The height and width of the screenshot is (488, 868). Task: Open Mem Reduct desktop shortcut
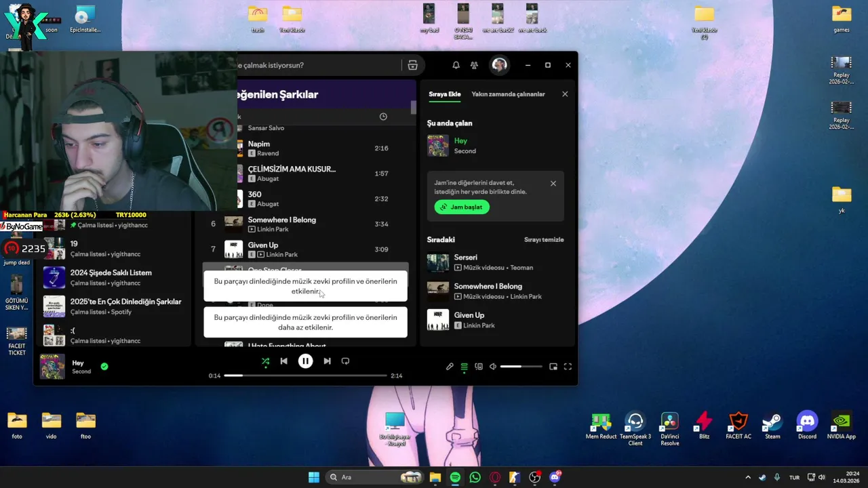tap(601, 427)
